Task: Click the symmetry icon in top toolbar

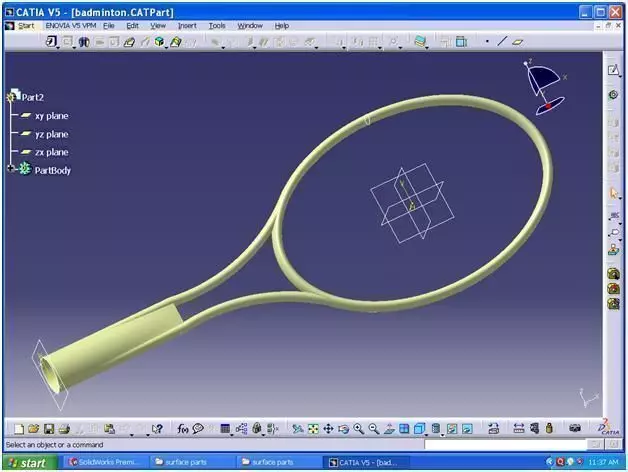Action: click(84, 42)
